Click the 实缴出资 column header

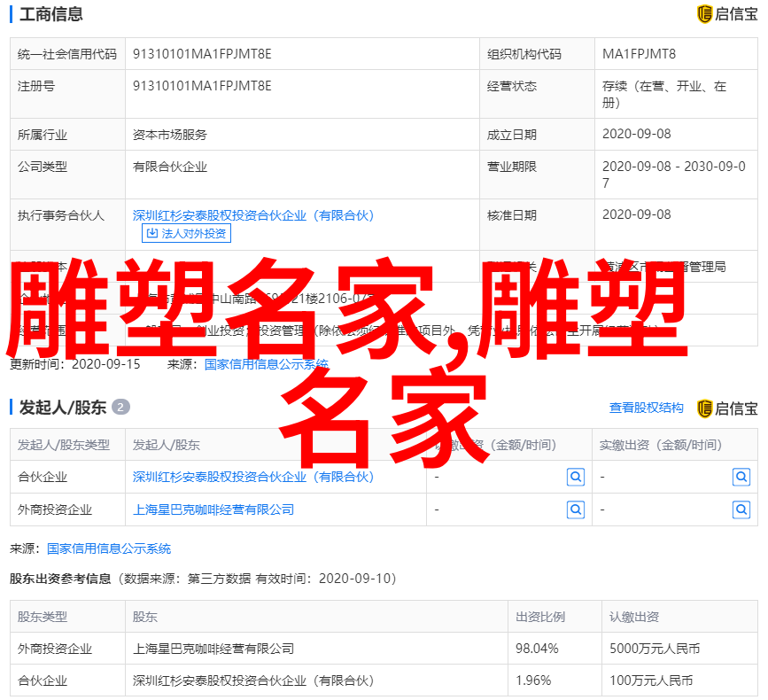(661, 445)
